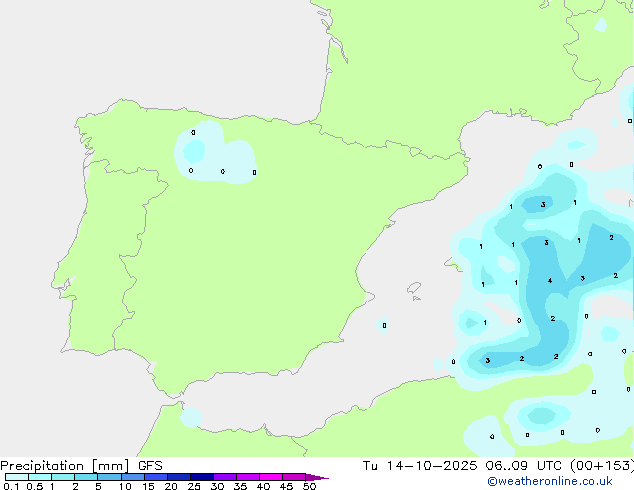Image resolution: width=634 pixels, height=490 pixels.
Task: Click the magenta swatch between 40 and 45
Action: (x=271, y=477)
